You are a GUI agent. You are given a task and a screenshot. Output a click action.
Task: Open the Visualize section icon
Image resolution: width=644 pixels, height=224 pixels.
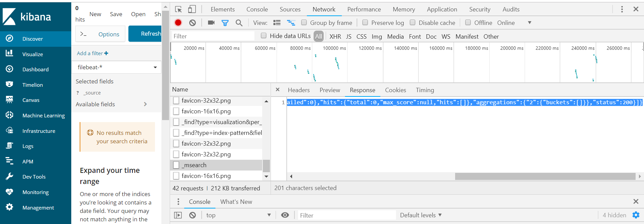coord(9,53)
